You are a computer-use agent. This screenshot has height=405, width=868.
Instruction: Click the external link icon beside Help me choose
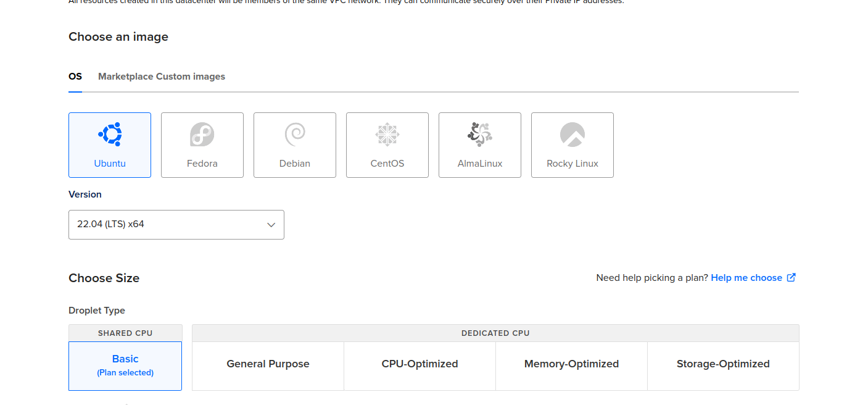coord(792,278)
